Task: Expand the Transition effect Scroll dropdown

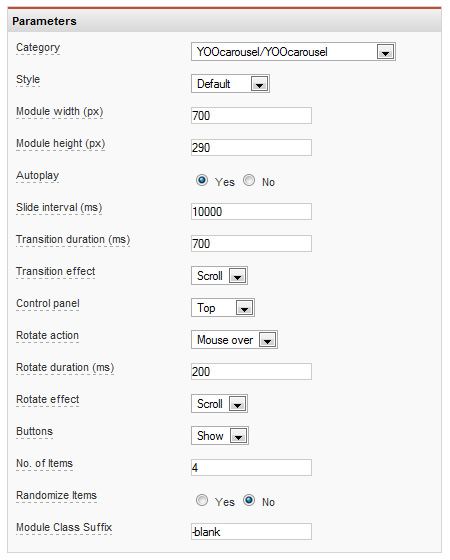Action: coord(219,276)
